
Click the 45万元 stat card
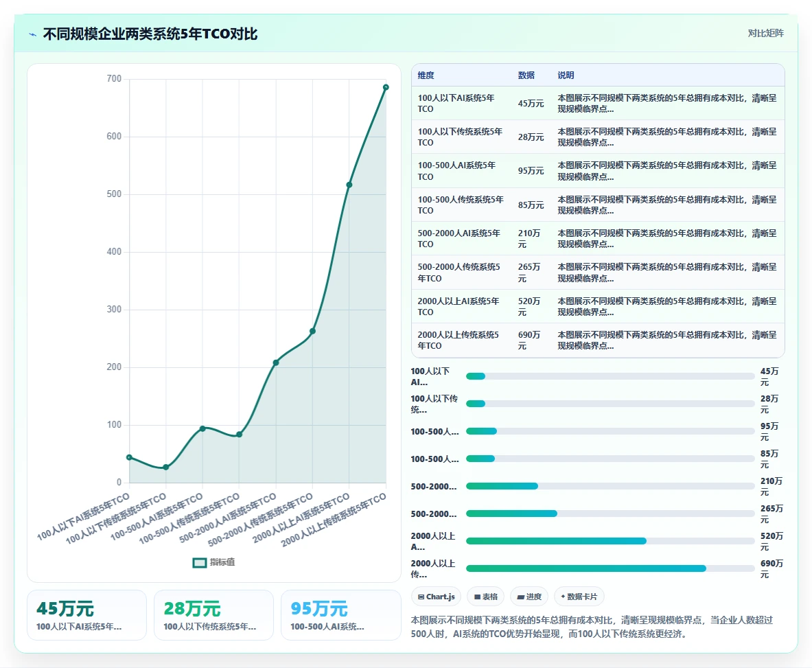pos(87,615)
